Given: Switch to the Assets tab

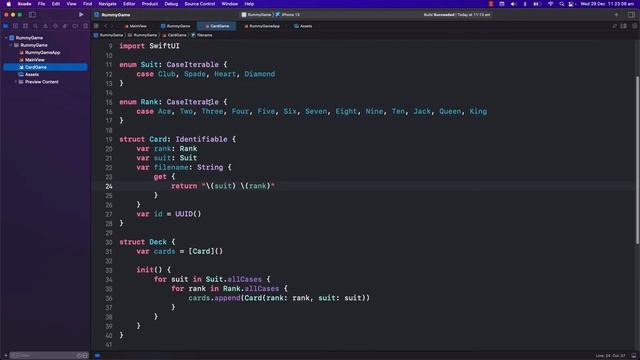Looking at the screenshot, I should (303, 26).
